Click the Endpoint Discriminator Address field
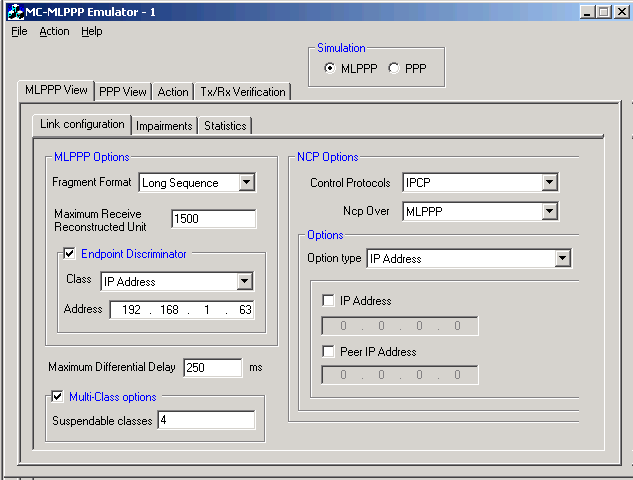Image resolution: width=633 pixels, height=480 pixels. (x=182, y=310)
